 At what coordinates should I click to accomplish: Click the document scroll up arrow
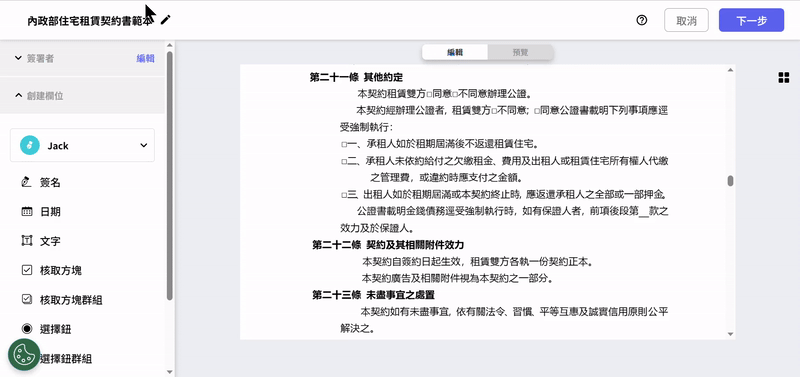[731, 70]
